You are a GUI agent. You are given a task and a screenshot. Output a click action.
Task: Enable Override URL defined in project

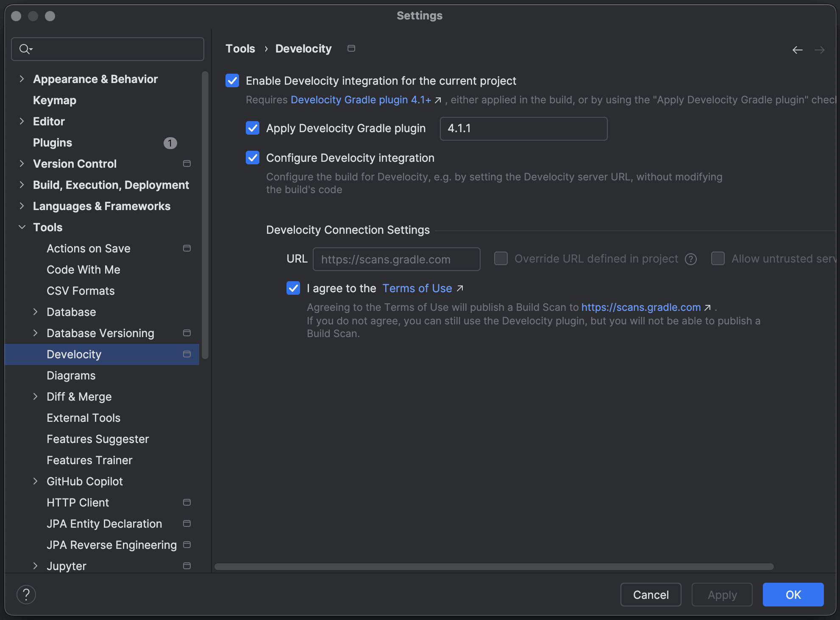[x=501, y=259]
